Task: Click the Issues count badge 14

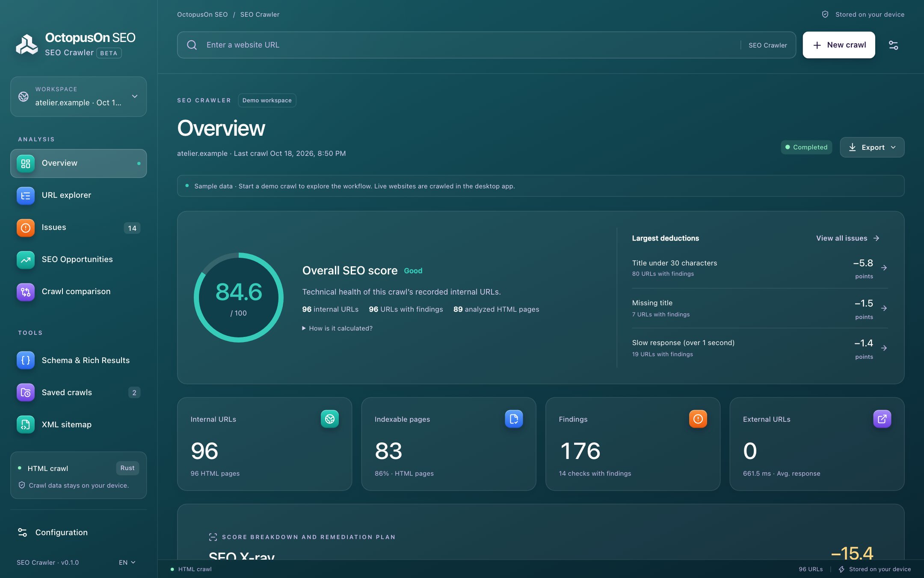Action: click(132, 228)
